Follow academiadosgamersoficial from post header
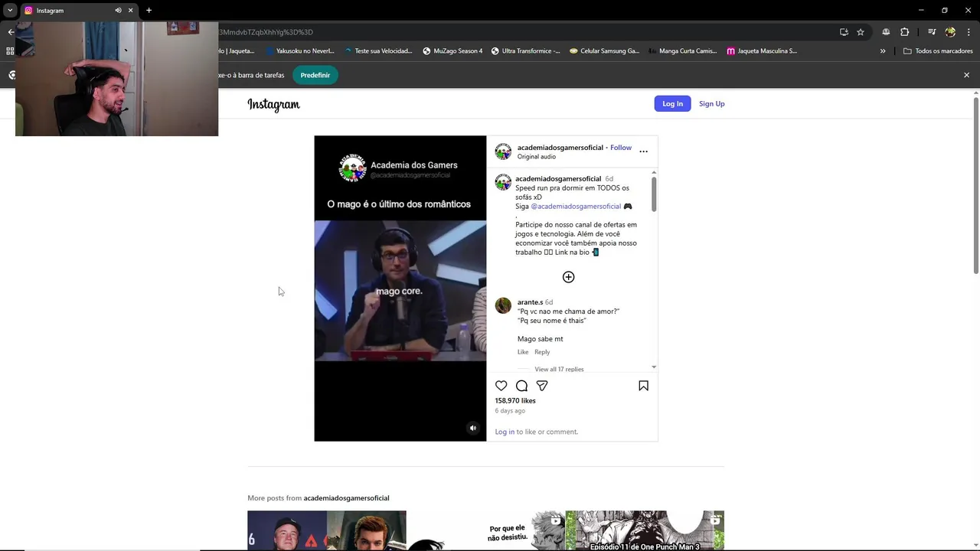The image size is (980, 551). point(621,148)
